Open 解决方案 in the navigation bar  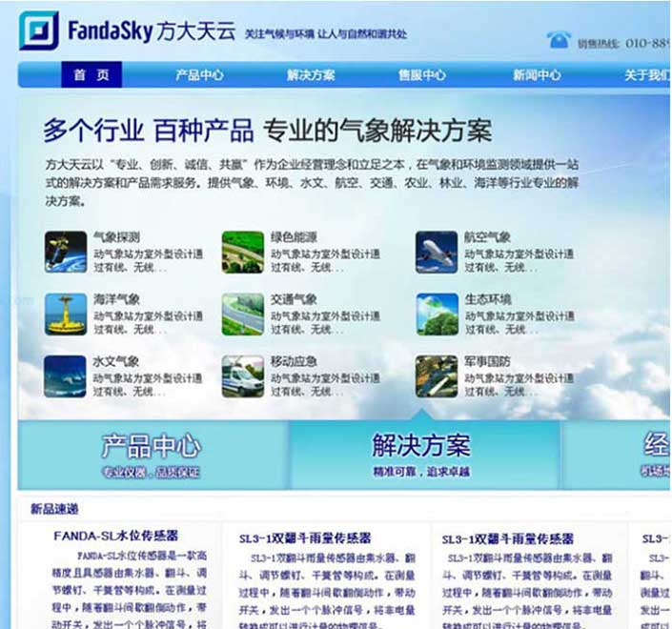coord(311,75)
